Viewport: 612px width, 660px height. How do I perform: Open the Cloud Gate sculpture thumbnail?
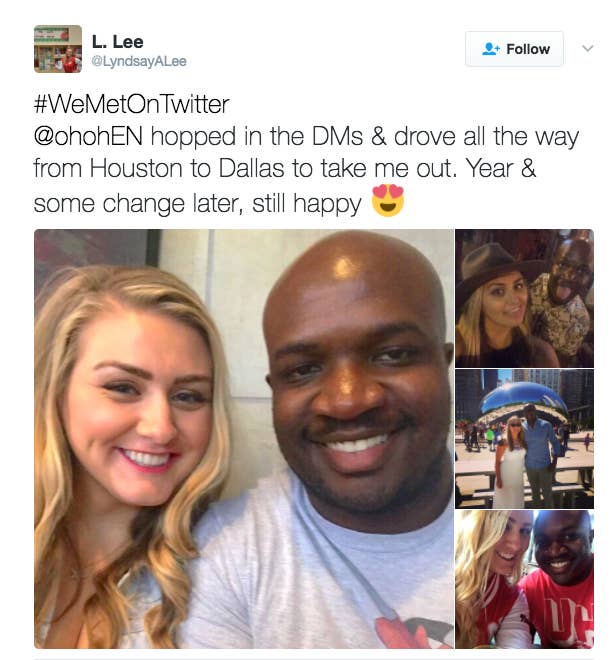tap(524, 439)
